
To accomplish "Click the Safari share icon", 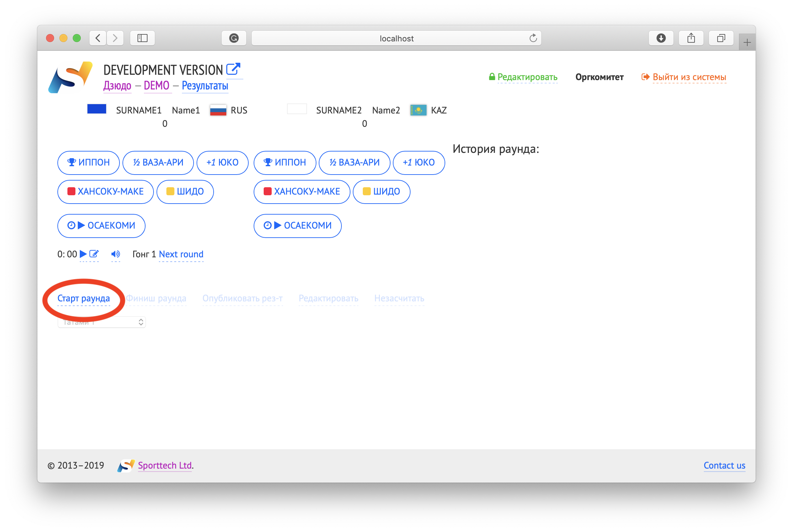I will (691, 38).
